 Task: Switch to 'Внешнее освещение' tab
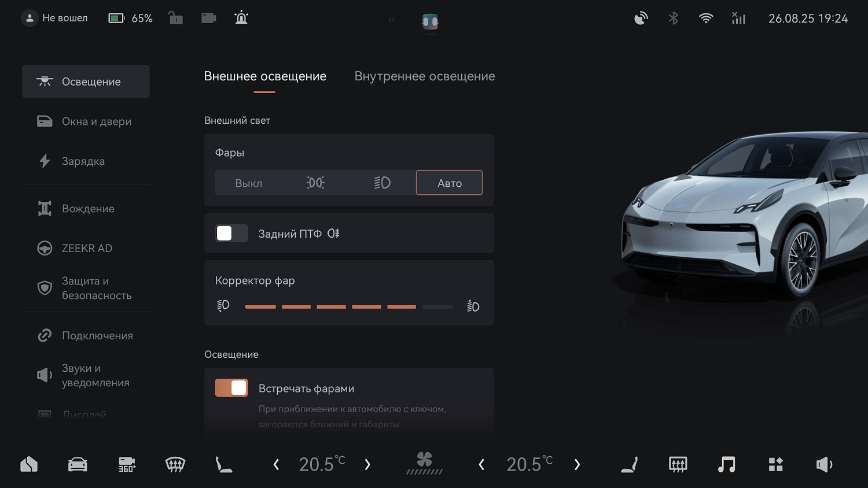tap(265, 76)
